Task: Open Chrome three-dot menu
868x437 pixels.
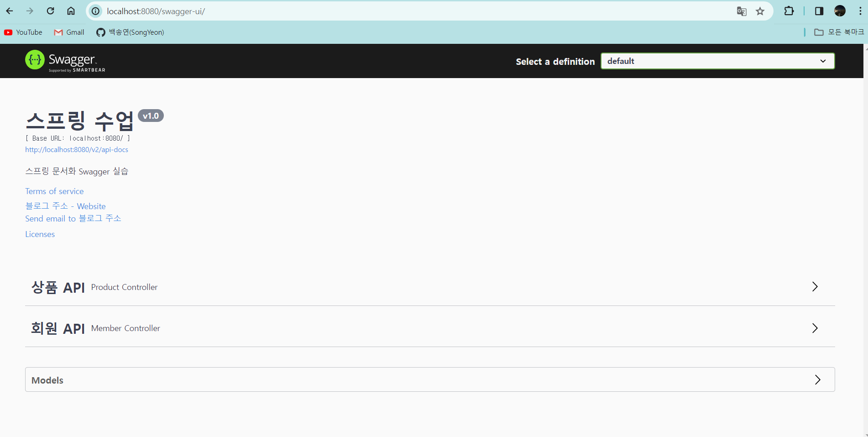Action: pos(860,11)
